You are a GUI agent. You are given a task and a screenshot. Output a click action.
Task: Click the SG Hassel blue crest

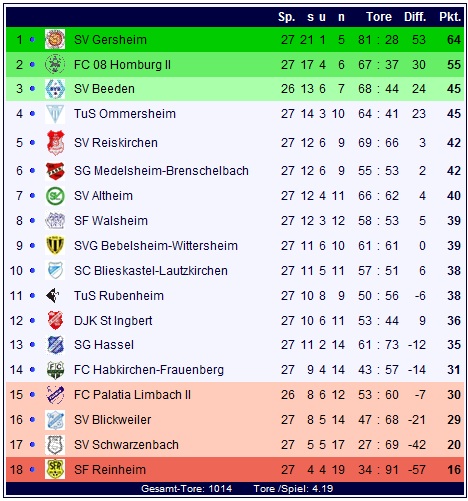[x=55, y=345]
